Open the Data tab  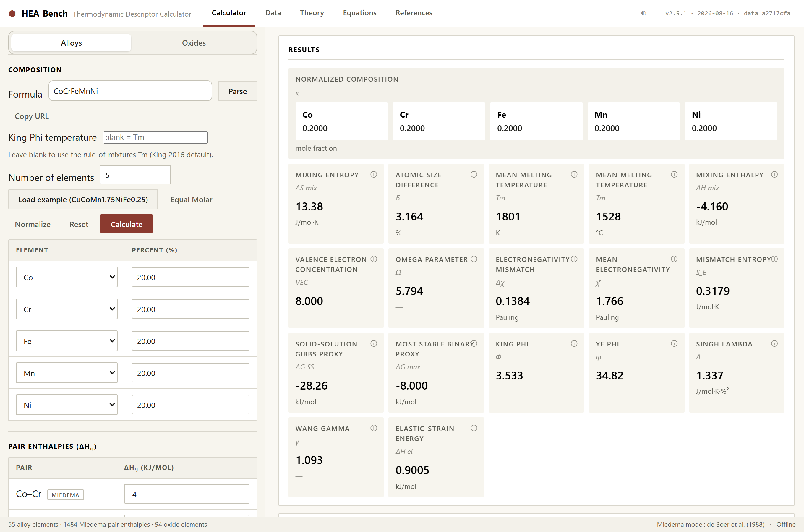click(273, 13)
